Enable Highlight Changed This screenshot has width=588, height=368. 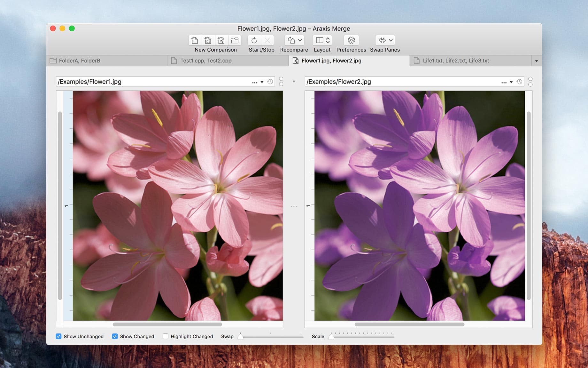pos(165,336)
